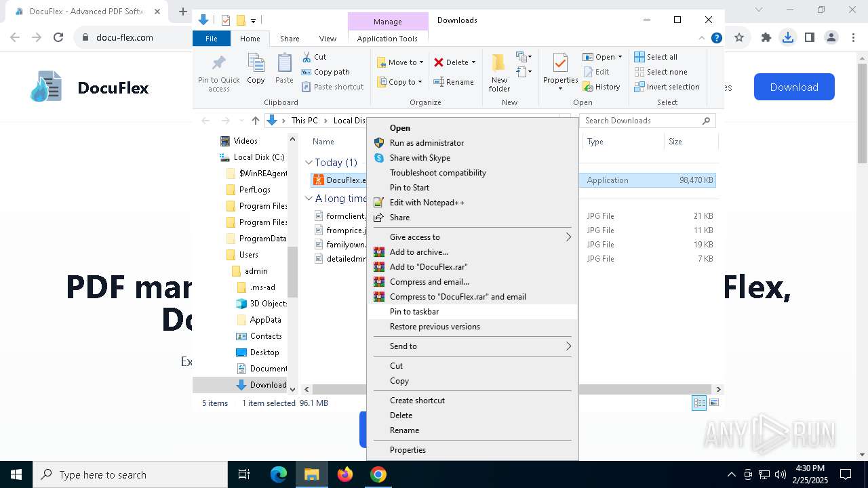This screenshot has width=868, height=488.
Task: Bookmark this page with star icon
Action: pyautogui.click(x=739, y=38)
